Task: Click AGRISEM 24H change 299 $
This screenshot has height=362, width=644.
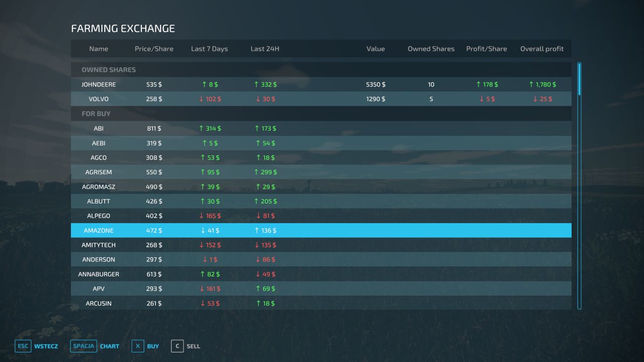Action: click(265, 172)
